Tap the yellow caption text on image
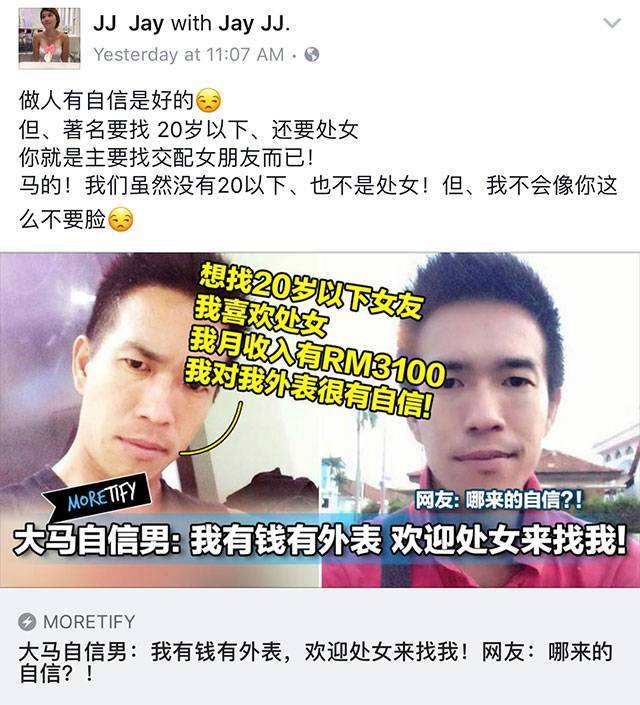 [315, 340]
